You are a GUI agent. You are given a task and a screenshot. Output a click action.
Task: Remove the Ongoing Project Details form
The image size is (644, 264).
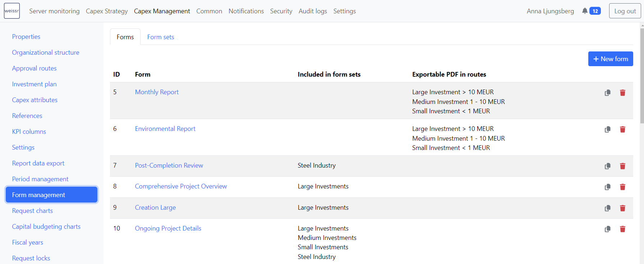coord(623,229)
